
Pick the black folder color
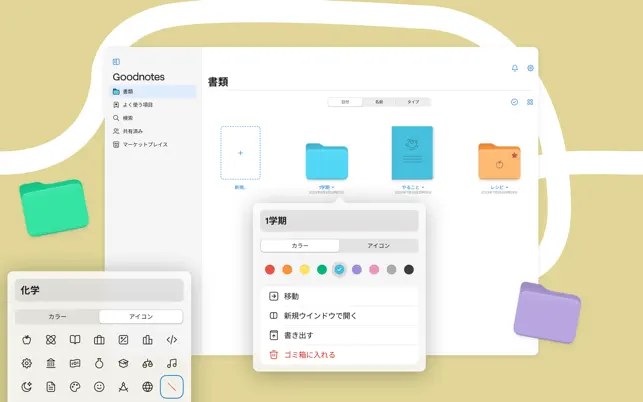409,270
